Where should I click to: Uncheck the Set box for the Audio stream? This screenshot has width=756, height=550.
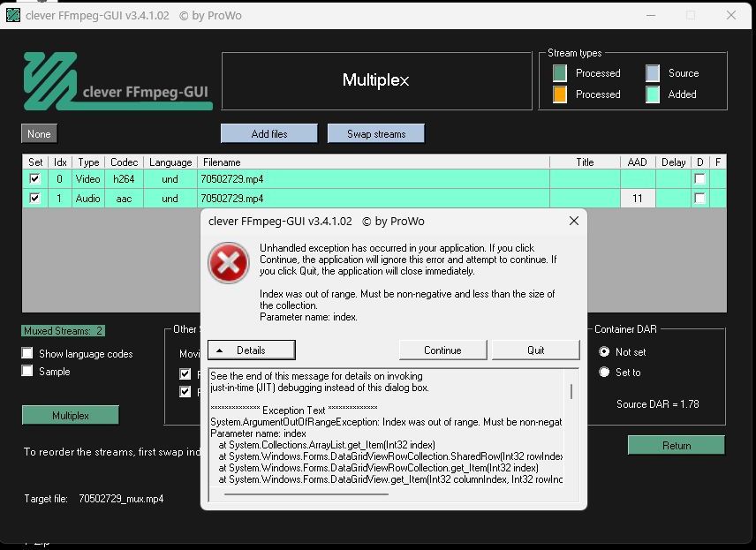(x=34, y=198)
